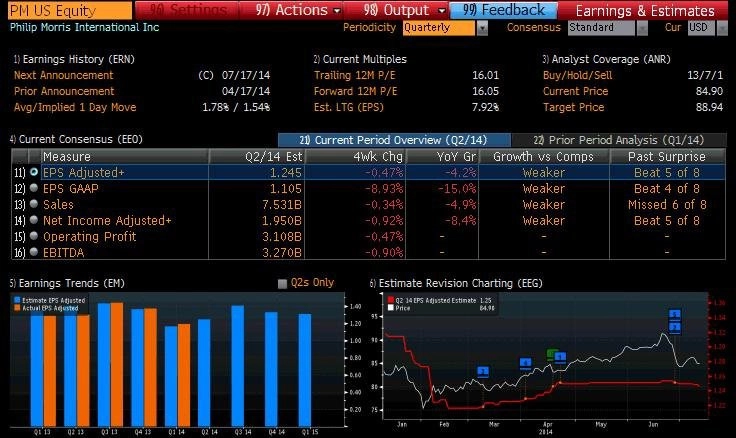Screen dimensions: 736x438
Task: Click the white Price legend swatch
Action: [x=391, y=308]
